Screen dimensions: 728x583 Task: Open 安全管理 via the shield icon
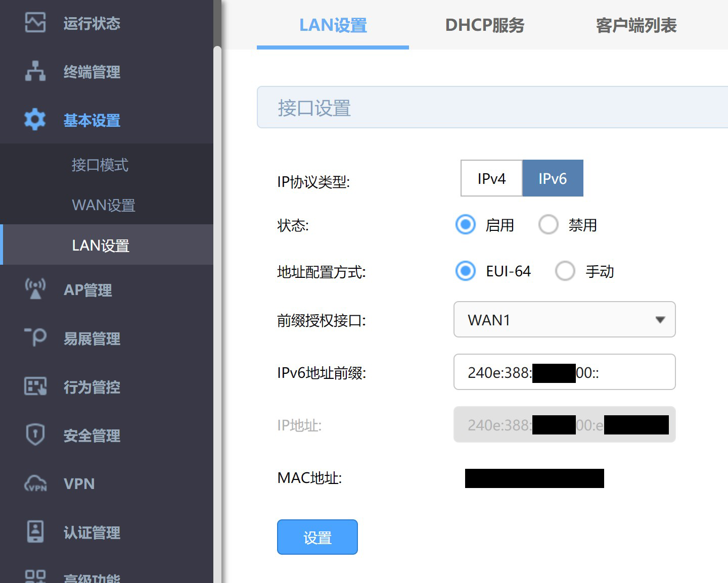click(35, 434)
